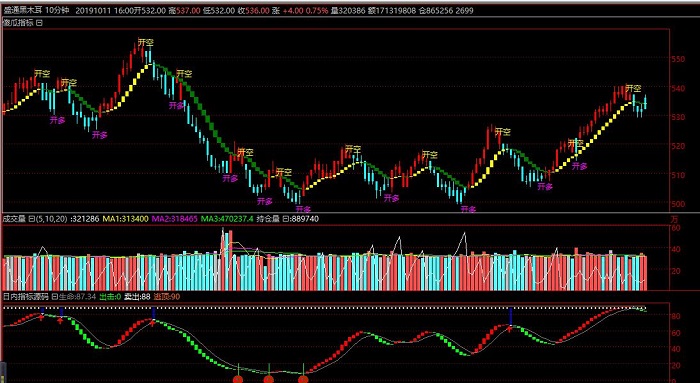The height and width of the screenshot is (383, 700).
Task: Click the leftmost red circle buy marker
Action: 238,379
